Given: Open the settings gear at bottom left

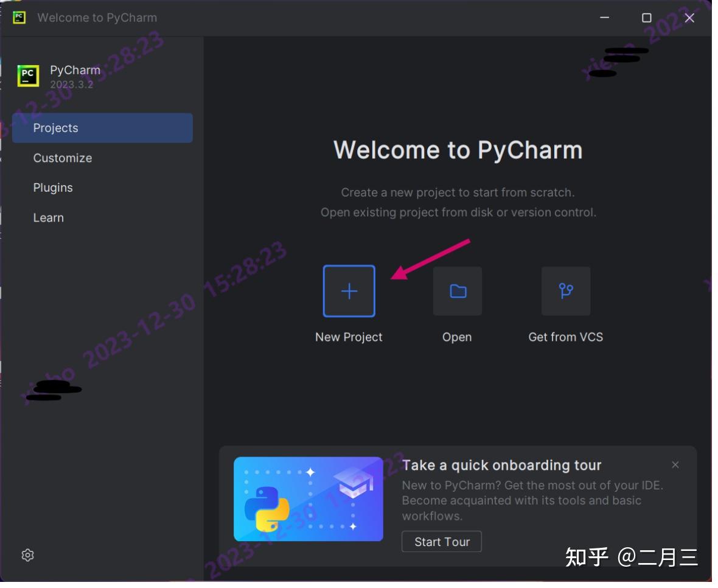Looking at the screenshot, I should click(x=27, y=555).
